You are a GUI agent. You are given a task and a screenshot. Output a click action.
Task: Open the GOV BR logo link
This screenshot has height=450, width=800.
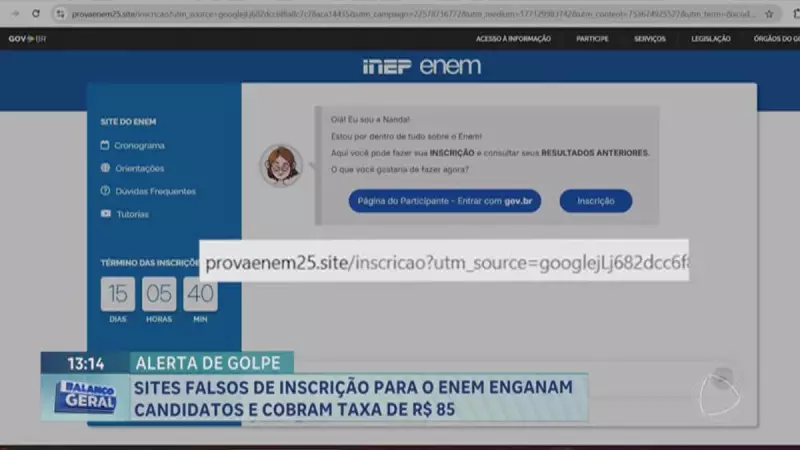tap(27, 39)
